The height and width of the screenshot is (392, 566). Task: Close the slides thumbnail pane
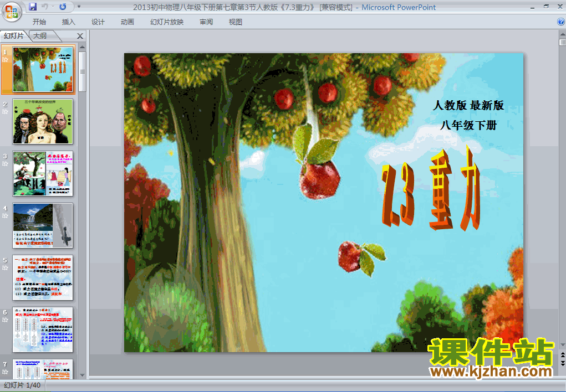(80, 35)
